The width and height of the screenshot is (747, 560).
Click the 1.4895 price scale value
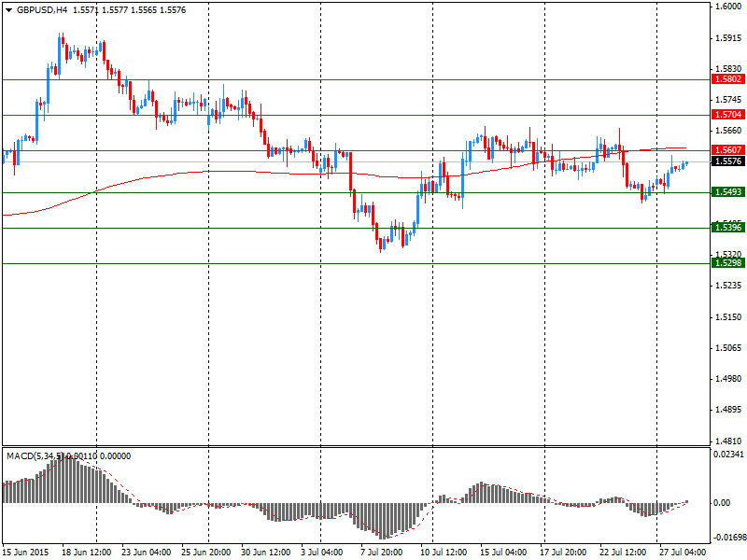tap(728, 410)
